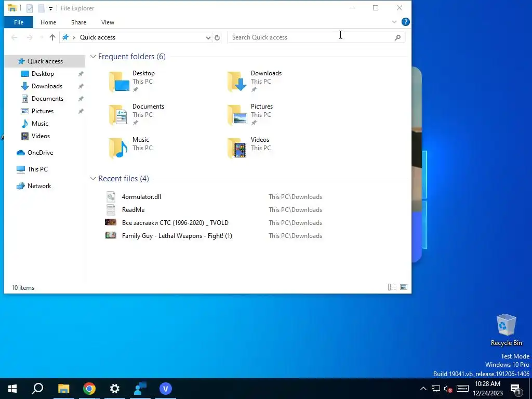Select the Music frequent folder icon
532x399 pixels.
pyautogui.click(x=118, y=148)
